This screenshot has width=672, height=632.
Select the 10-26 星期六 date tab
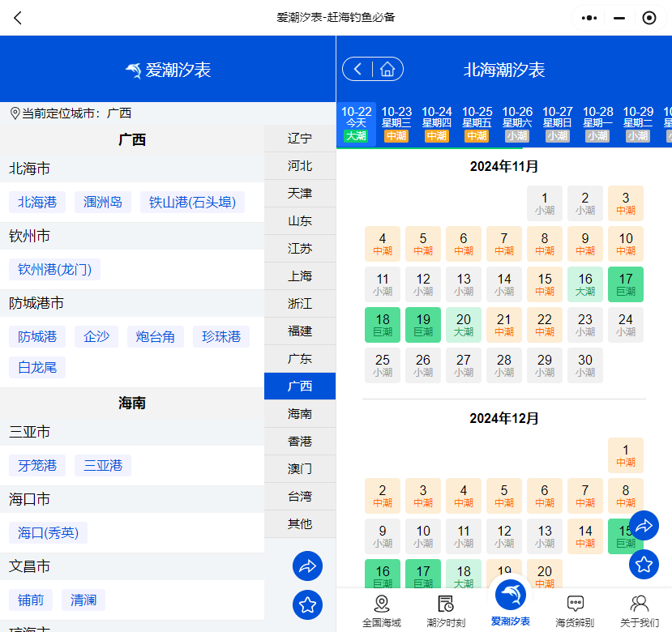(x=517, y=124)
